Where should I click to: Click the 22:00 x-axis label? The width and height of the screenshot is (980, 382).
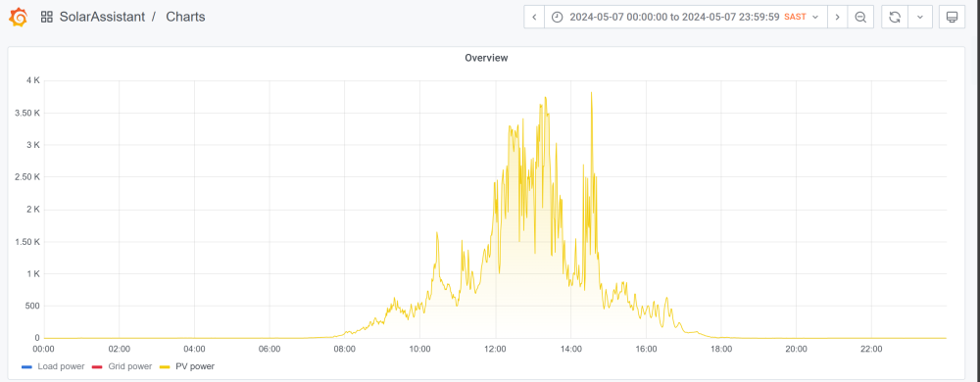(x=871, y=349)
